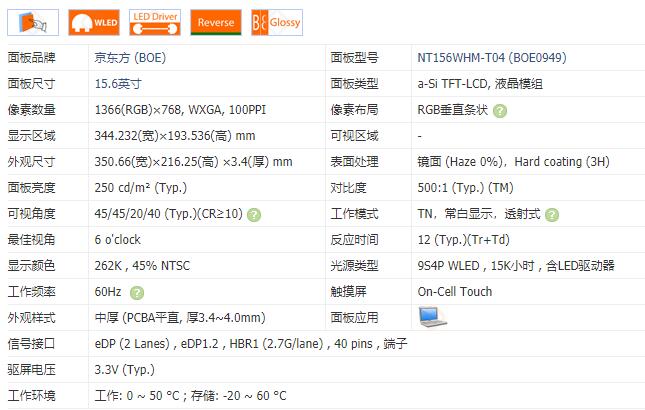The image size is (645, 410).
Task: Select contrast ratio 500:1 (Typ.) (TM)
Action: [465, 188]
